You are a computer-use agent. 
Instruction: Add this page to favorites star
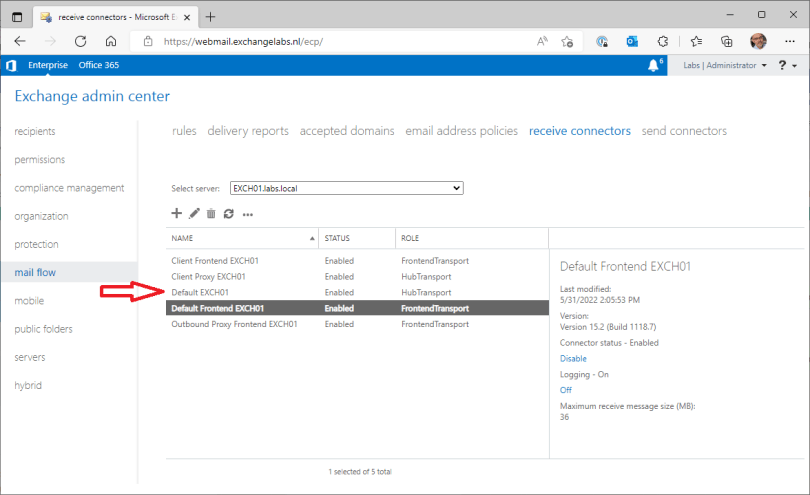coord(567,41)
